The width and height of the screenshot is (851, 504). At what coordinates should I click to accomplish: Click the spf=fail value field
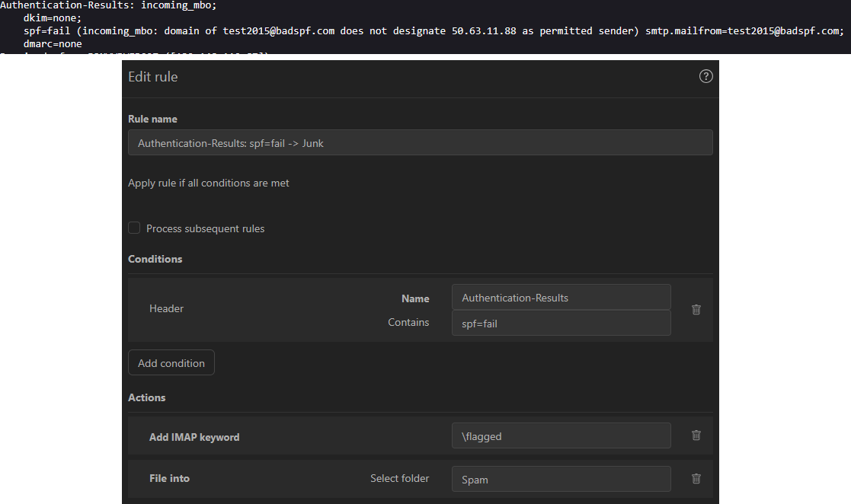point(561,324)
